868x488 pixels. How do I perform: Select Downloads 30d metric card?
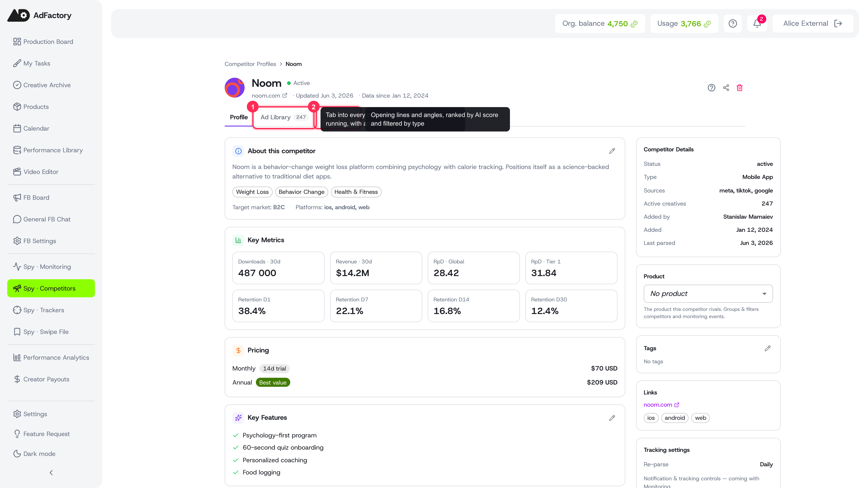coord(278,268)
